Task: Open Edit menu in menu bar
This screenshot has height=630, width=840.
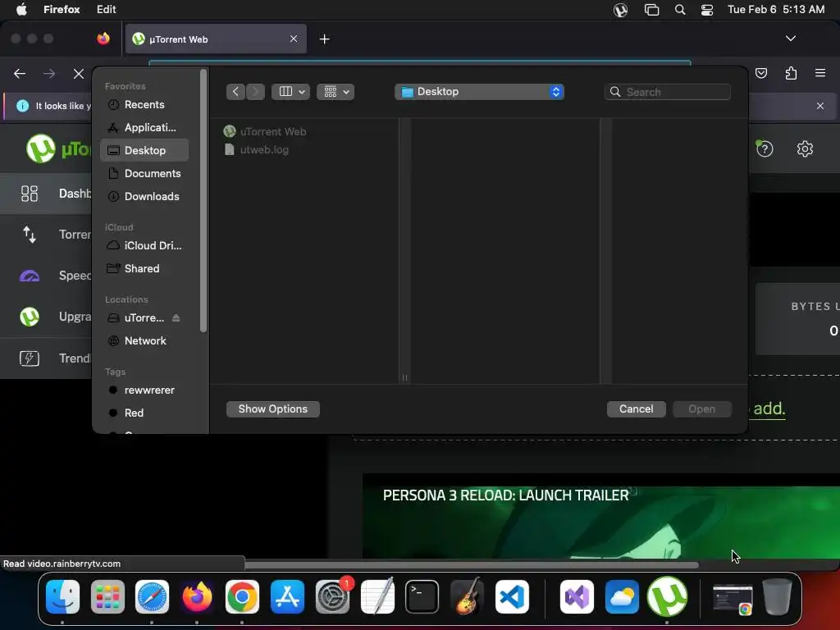Action: (106, 10)
